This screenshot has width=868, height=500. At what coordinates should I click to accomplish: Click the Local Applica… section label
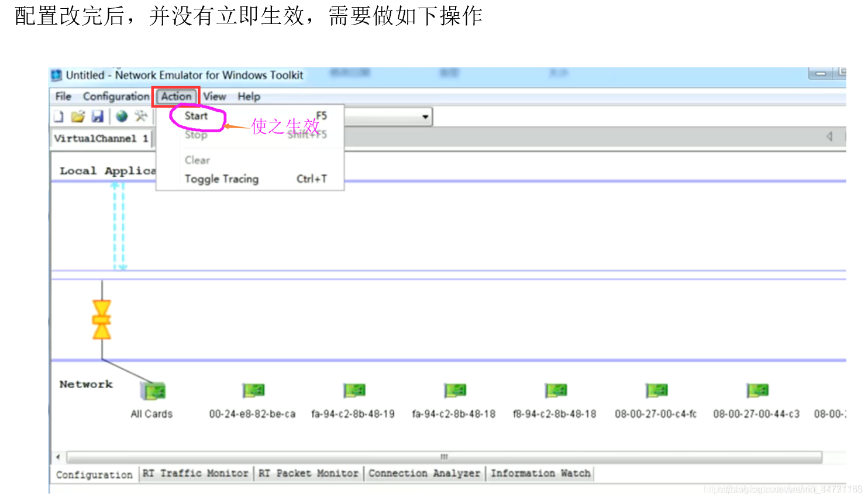click(x=107, y=171)
